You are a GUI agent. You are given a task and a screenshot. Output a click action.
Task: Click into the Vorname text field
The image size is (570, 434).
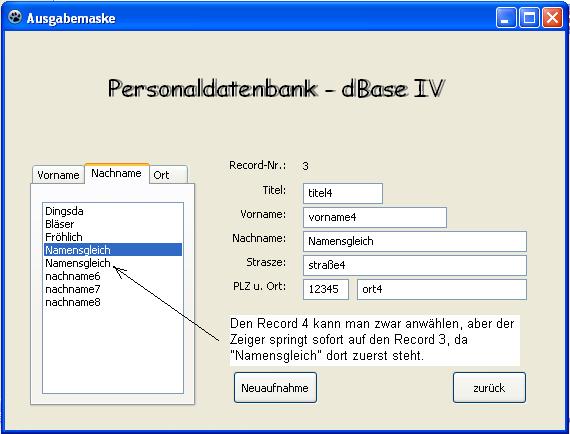(374, 217)
